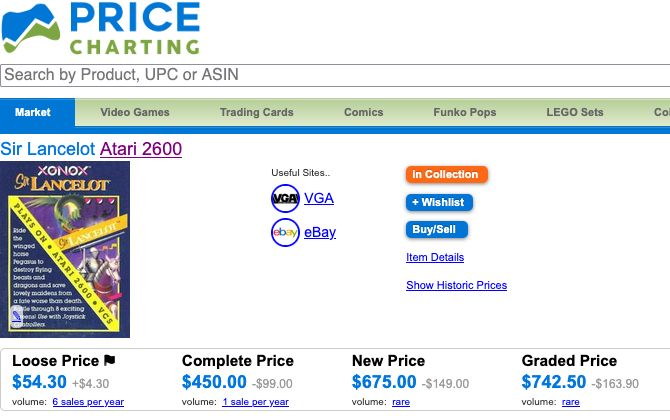Toggle the In Collection button
Screen dimensions: 670x420
point(447,175)
